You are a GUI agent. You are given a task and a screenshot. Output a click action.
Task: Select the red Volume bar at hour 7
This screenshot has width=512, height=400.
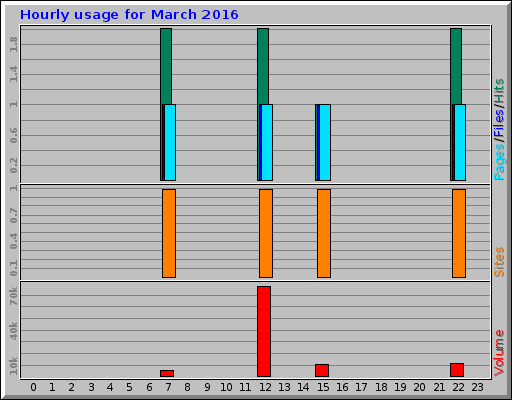pos(167,373)
